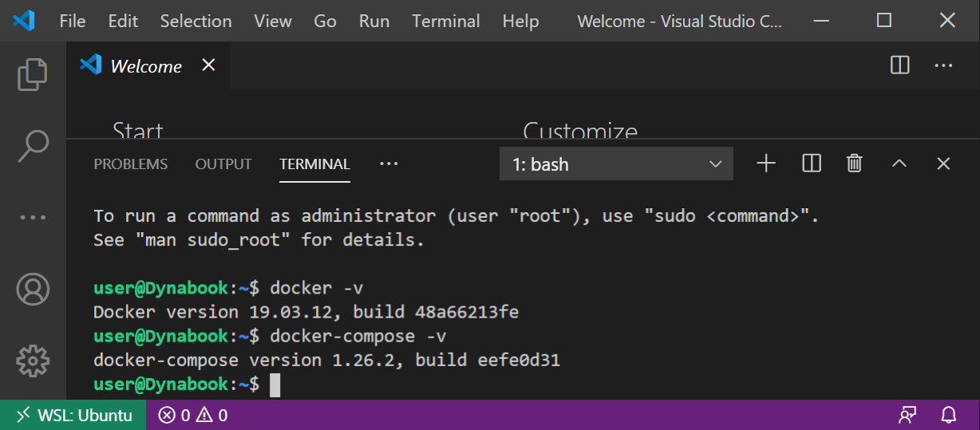
Task: Create a new terminal with plus icon
Action: click(x=766, y=164)
